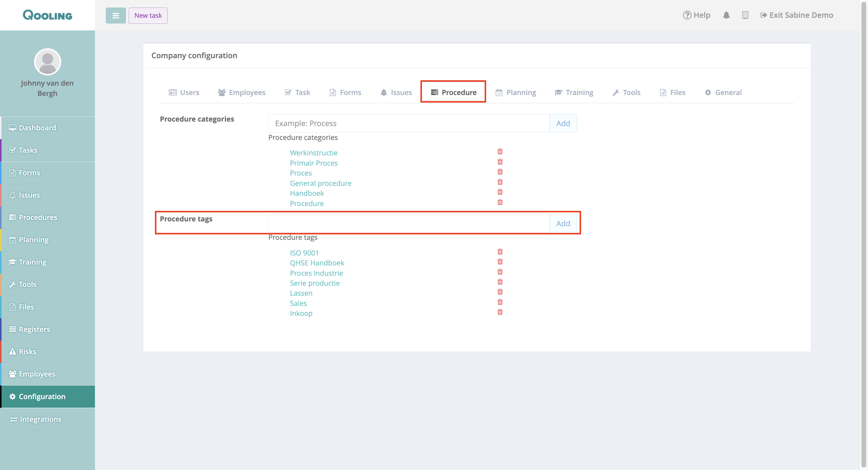The image size is (868, 470).
Task: Open Registers in the sidebar
Action: 34,329
